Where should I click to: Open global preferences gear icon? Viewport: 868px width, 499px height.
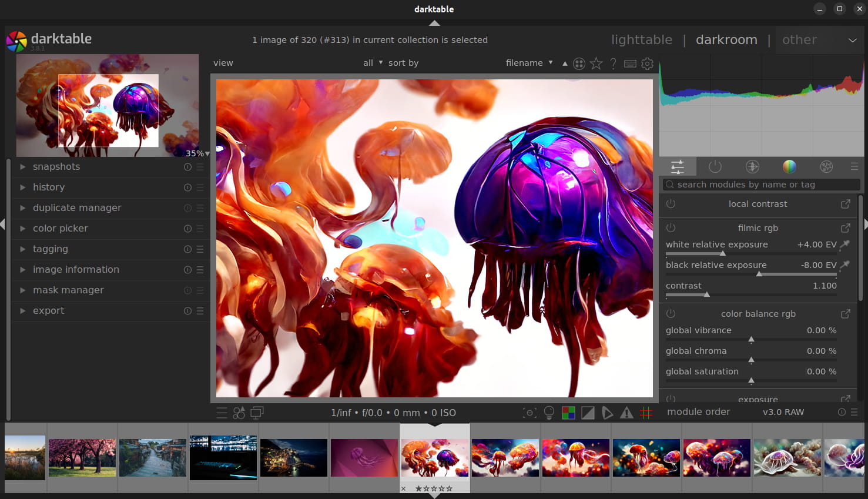647,63
